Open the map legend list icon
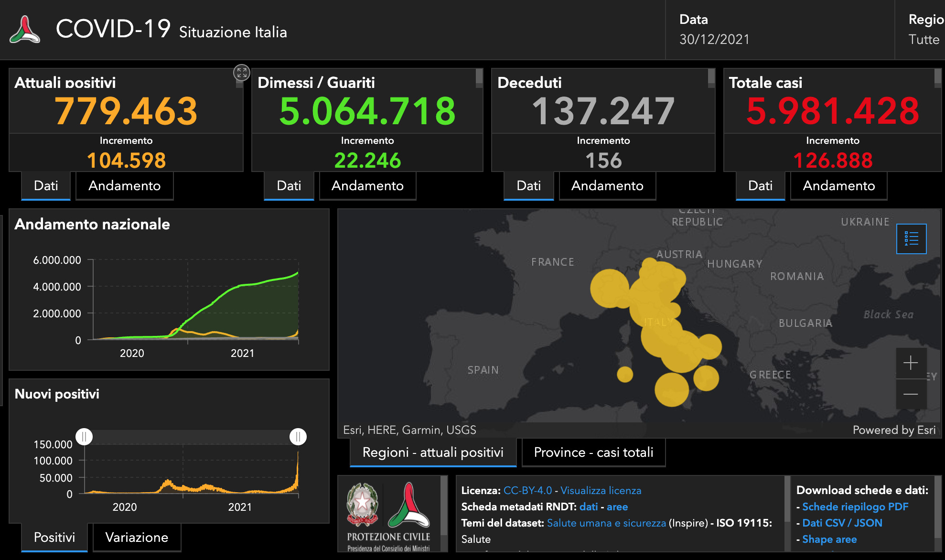Image resolution: width=945 pixels, height=560 pixels. (x=911, y=238)
